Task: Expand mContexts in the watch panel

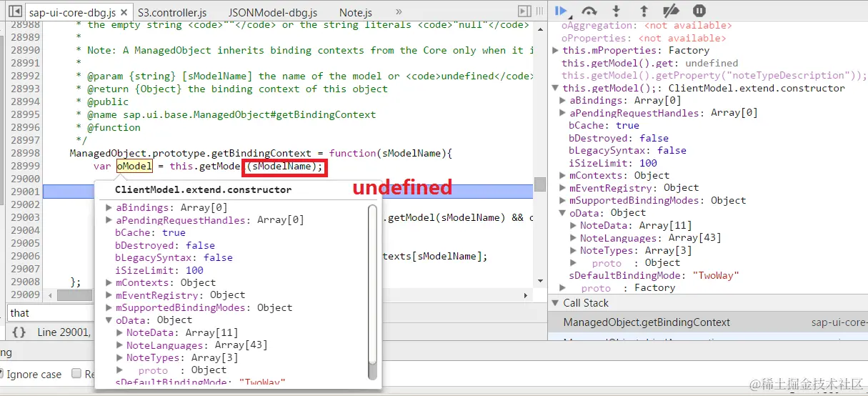Action: 564,176
